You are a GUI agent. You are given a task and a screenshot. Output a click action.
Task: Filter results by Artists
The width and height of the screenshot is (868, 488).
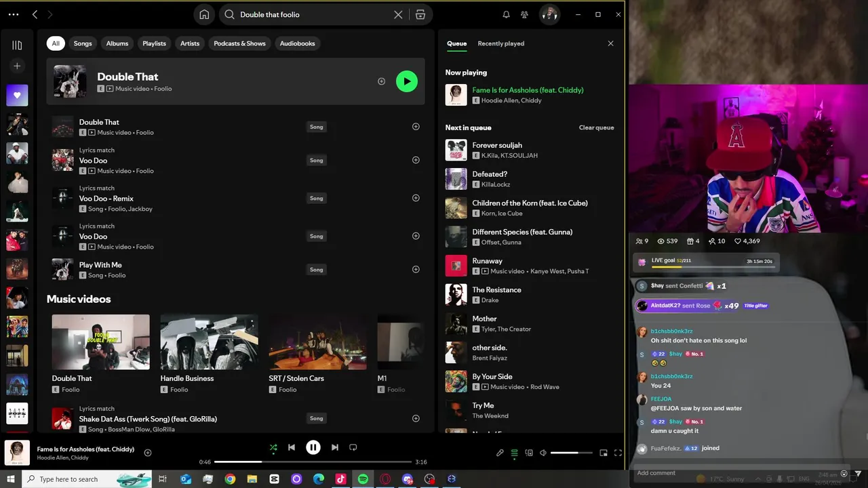coord(190,43)
